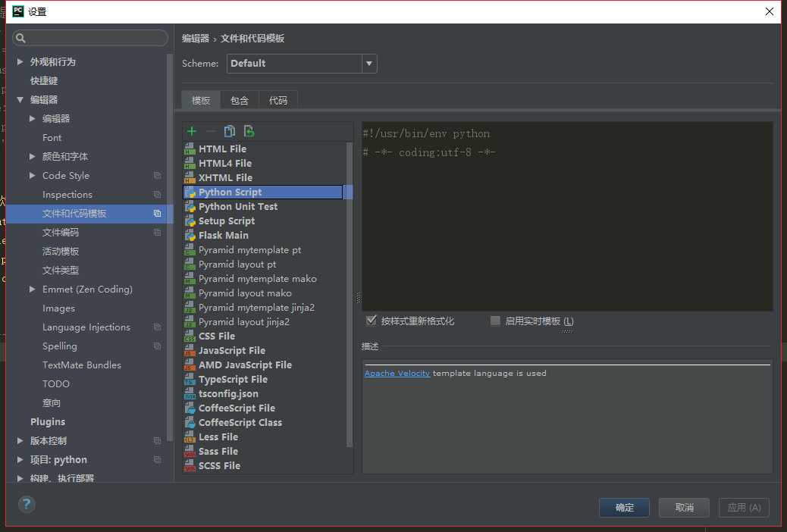Screen dimensions: 787x532
Task: Select the AMD JavaScript File icon
Action: point(190,365)
